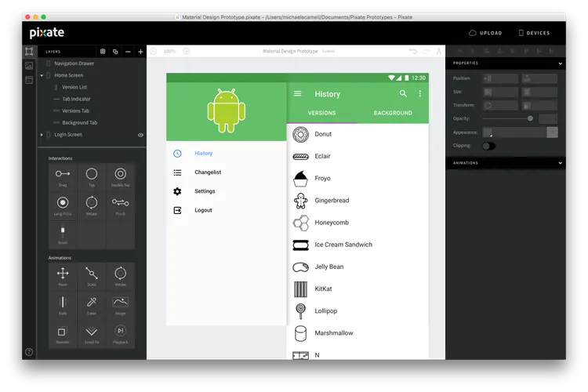The image size is (588, 392).
Task: Add a Scale animation
Action: (x=92, y=273)
